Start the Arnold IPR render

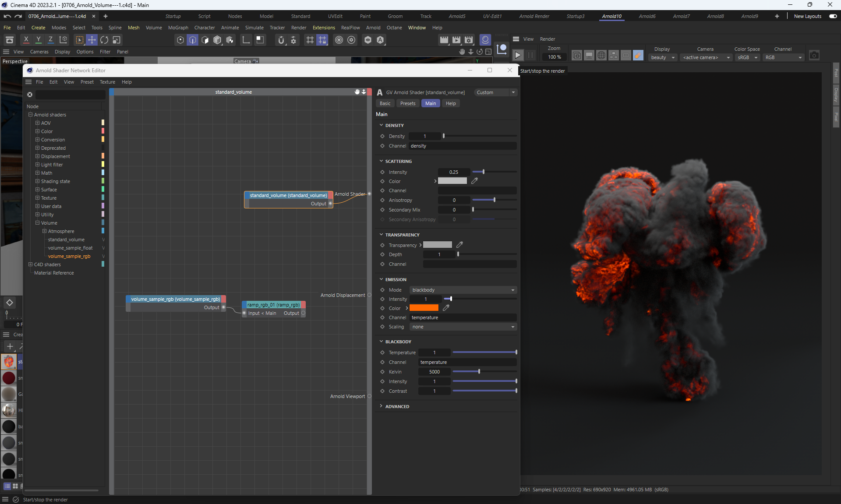click(x=518, y=55)
